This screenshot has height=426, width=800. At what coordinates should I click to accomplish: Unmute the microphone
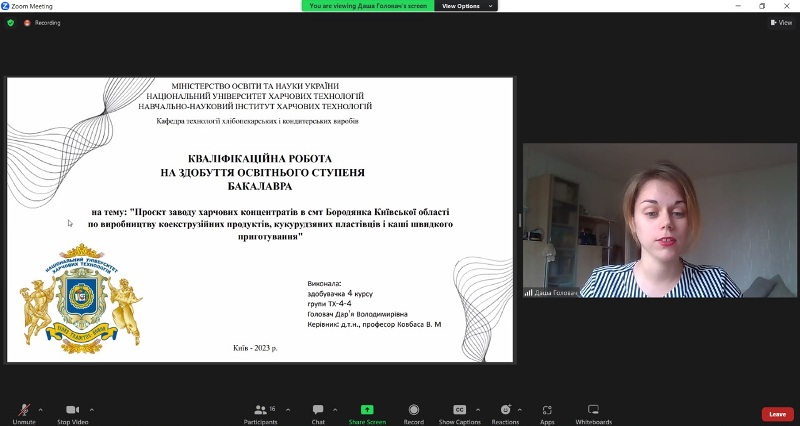coord(24,414)
